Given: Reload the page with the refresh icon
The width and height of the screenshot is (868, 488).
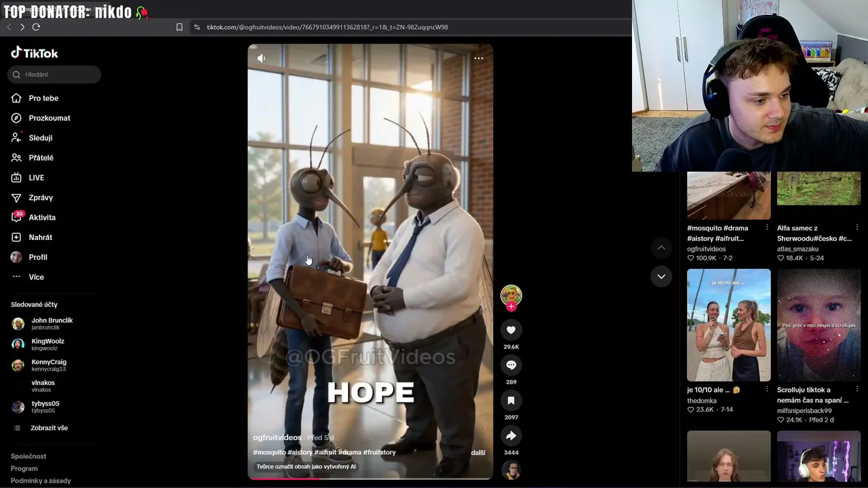Looking at the screenshot, I should pos(36,27).
